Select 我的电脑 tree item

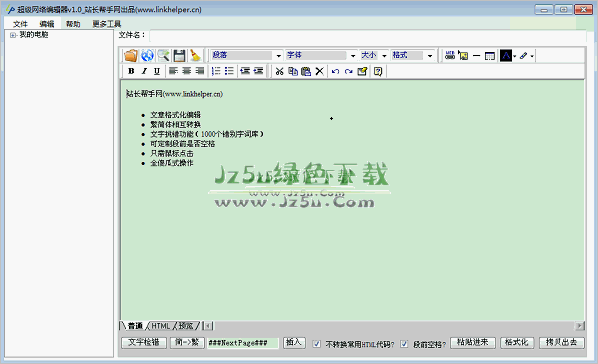point(34,35)
